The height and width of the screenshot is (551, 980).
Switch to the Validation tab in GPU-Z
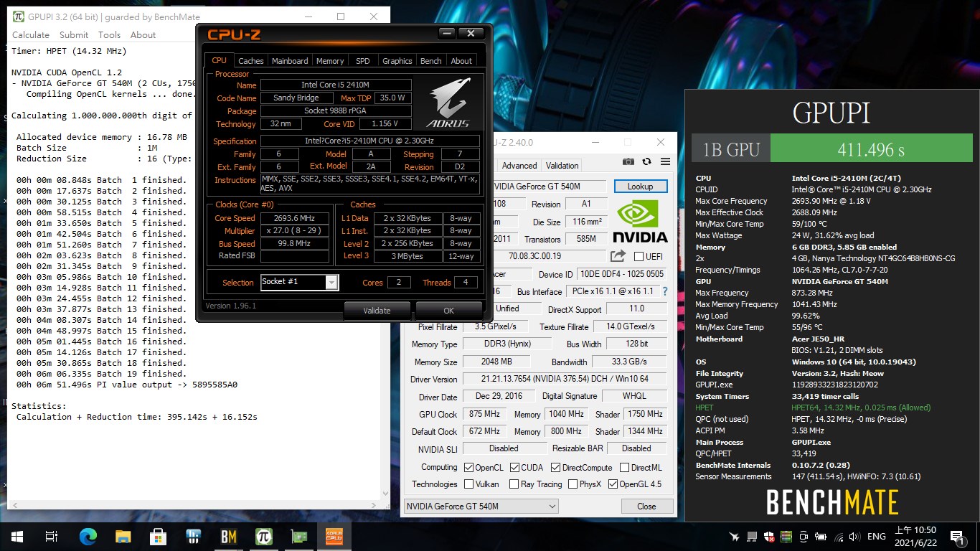click(x=562, y=165)
